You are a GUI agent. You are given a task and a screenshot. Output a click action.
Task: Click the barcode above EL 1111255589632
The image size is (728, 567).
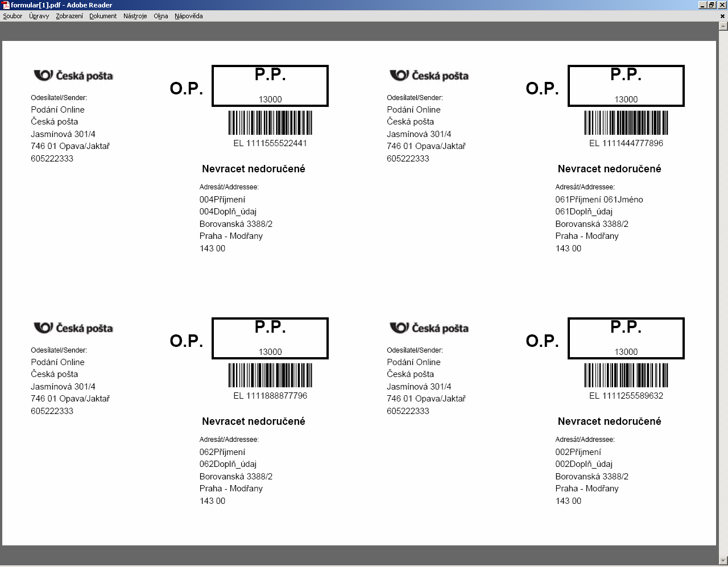pyautogui.click(x=626, y=375)
